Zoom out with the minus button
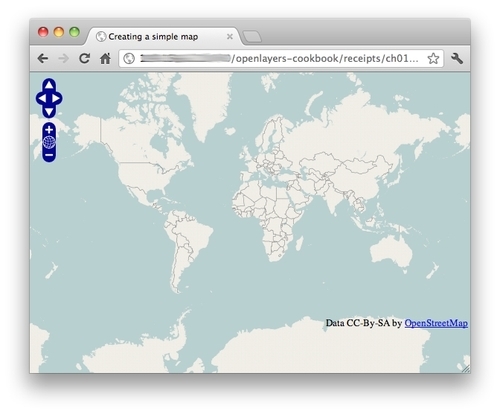The height and width of the screenshot is (414, 500). [x=49, y=155]
